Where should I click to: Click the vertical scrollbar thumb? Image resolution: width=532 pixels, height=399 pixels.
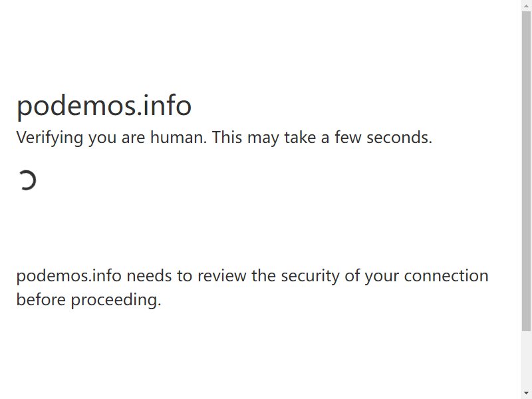(x=526, y=171)
